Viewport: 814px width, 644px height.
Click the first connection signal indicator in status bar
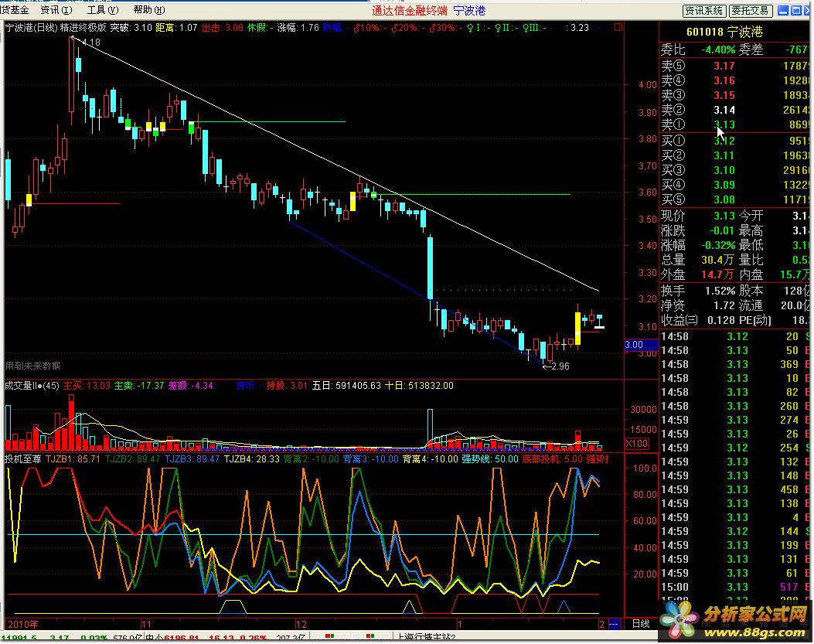[329, 636]
